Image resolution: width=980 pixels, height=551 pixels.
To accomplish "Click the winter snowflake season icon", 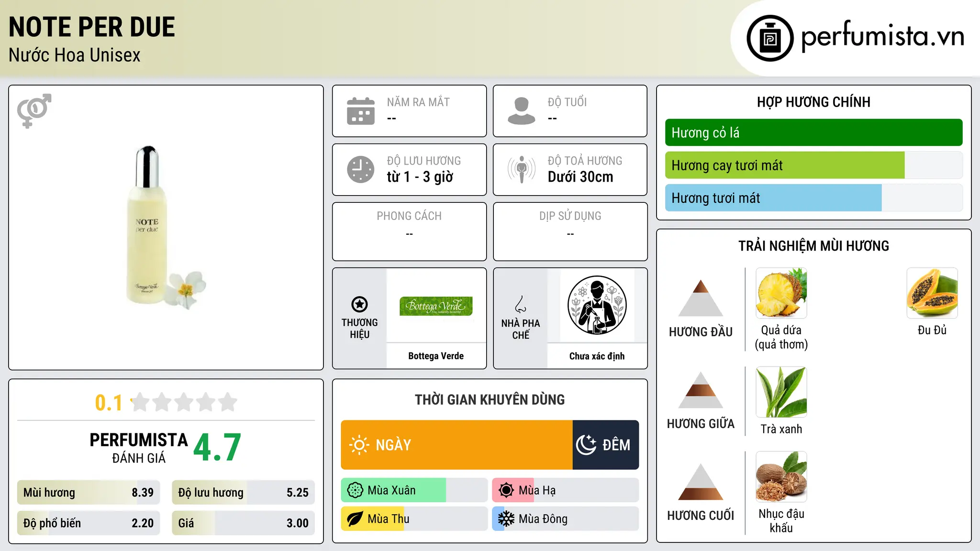I will point(506,519).
